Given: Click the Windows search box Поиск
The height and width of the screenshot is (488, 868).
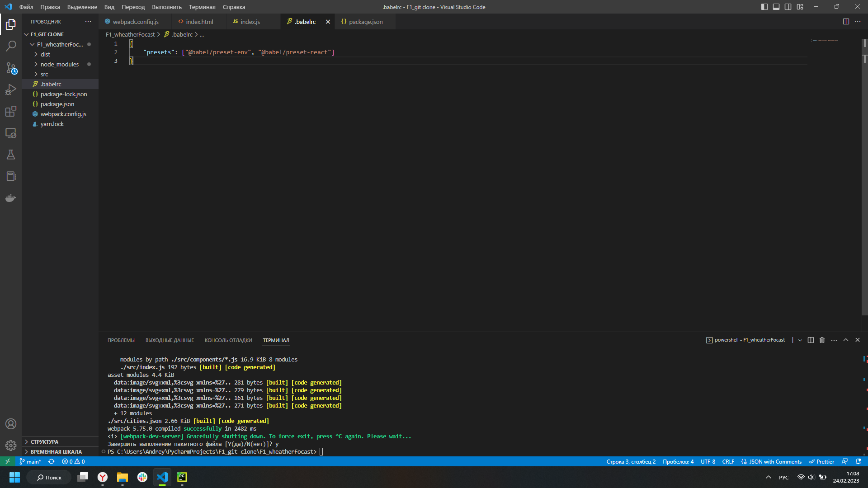Looking at the screenshot, I should tap(49, 477).
